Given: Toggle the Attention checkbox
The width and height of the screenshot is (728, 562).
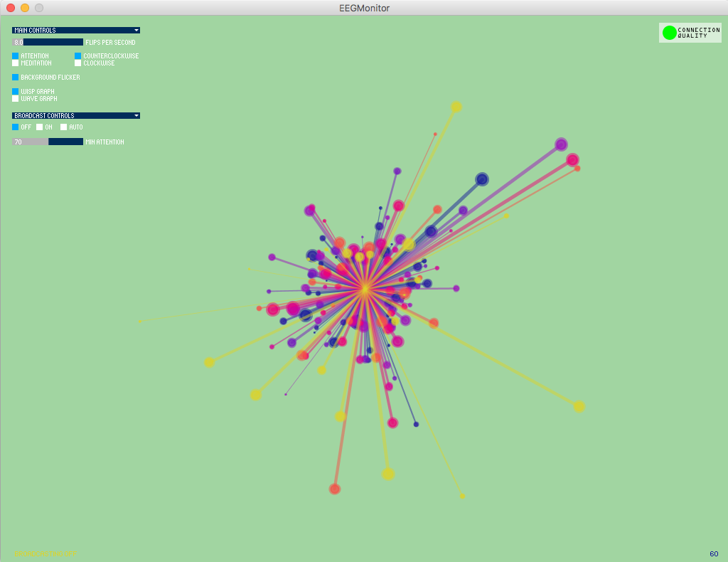Looking at the screenshot, I should point(16,55).
